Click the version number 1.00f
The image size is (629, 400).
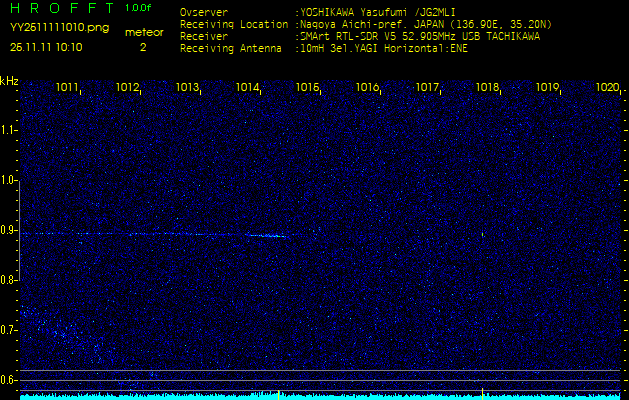coord(139,8)
